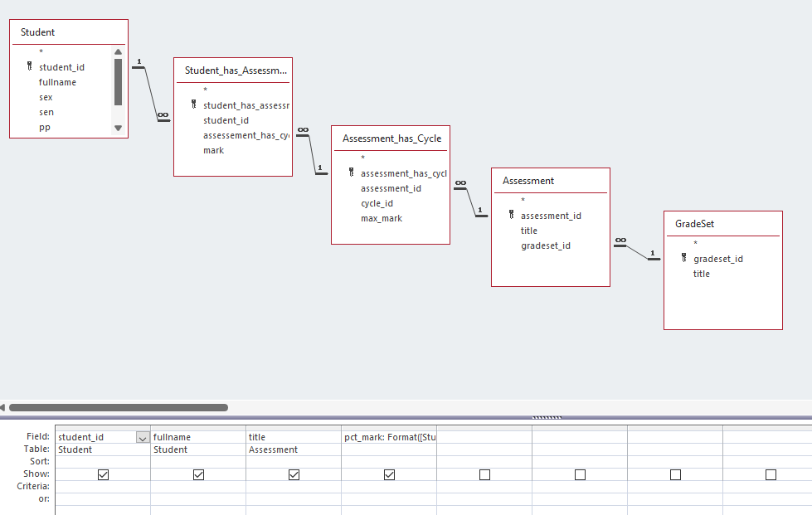812x515 pixels.
Task: Select pp field in Student table
Action: click(x=45, y=128)
